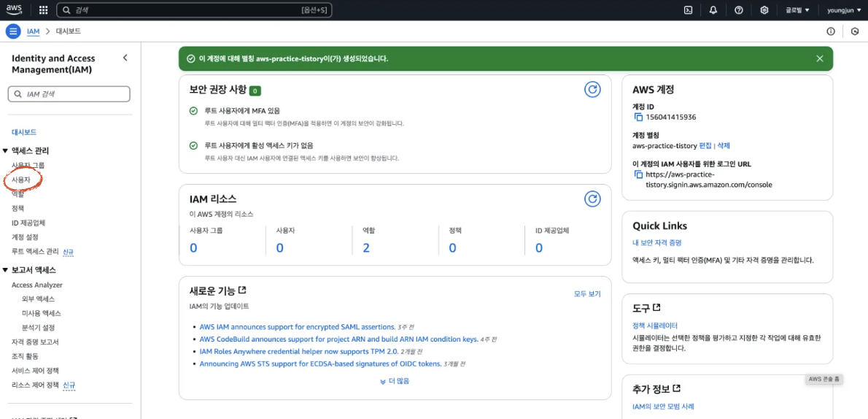This screenshot has height=419, width=868.
Task: Open 미사용 액세스 under Access Analyzer
Action: (41, 313)
